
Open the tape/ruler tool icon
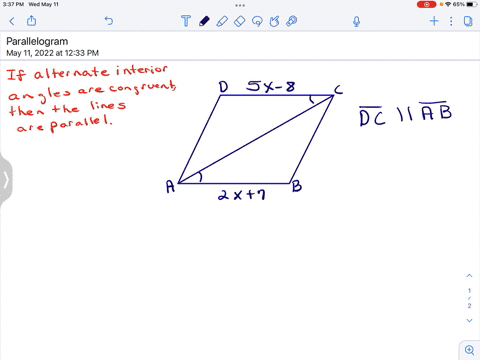292,21
